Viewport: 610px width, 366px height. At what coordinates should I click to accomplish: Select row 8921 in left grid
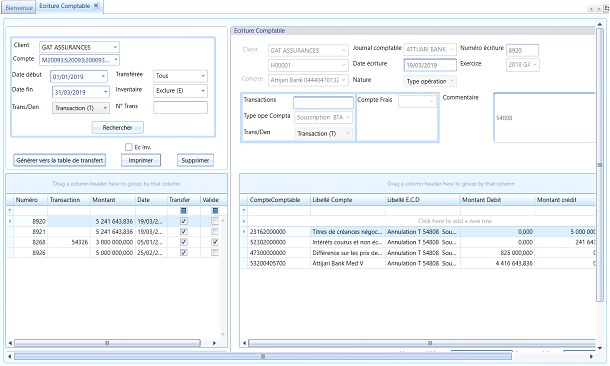pos(113,231)
